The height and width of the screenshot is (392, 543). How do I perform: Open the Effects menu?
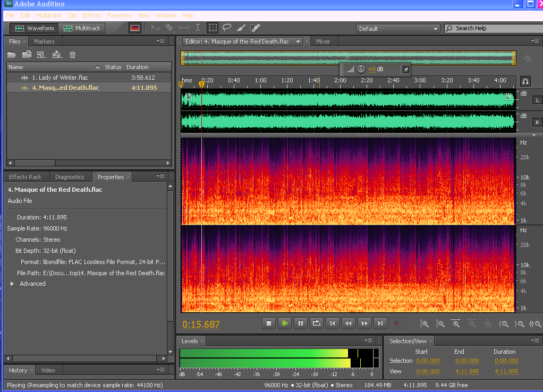tap(92, 15)
